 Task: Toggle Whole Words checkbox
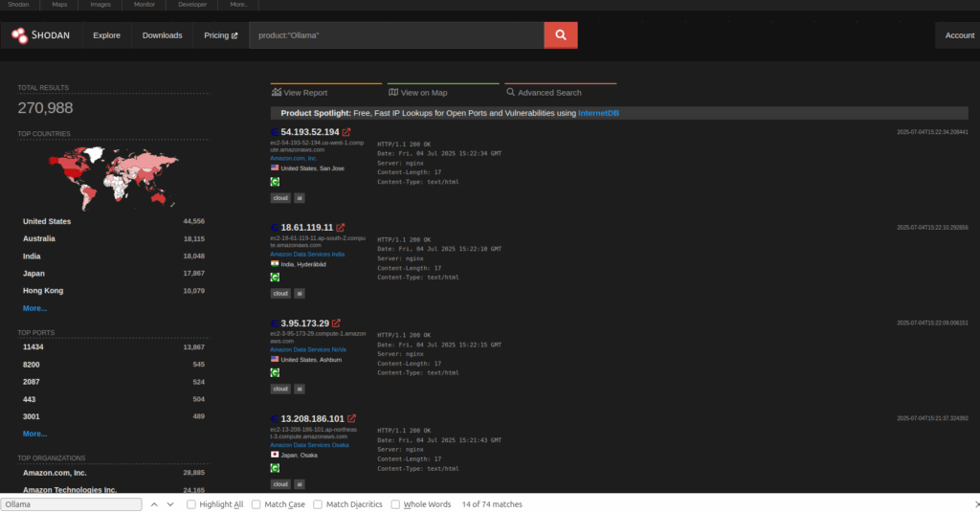tap(395, 504)
